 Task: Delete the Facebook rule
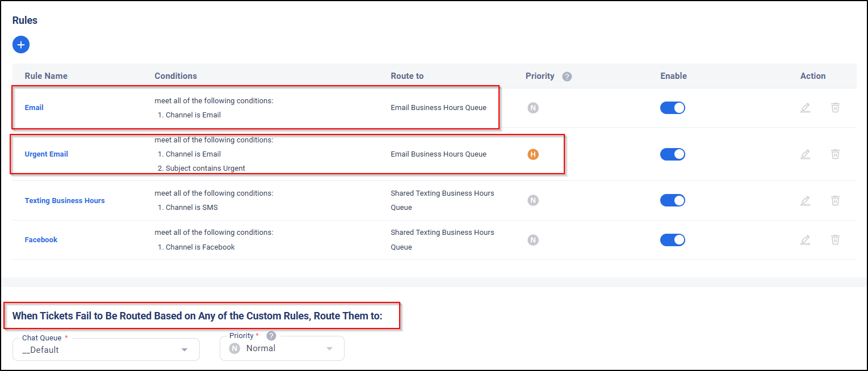(x=835, y=240)
